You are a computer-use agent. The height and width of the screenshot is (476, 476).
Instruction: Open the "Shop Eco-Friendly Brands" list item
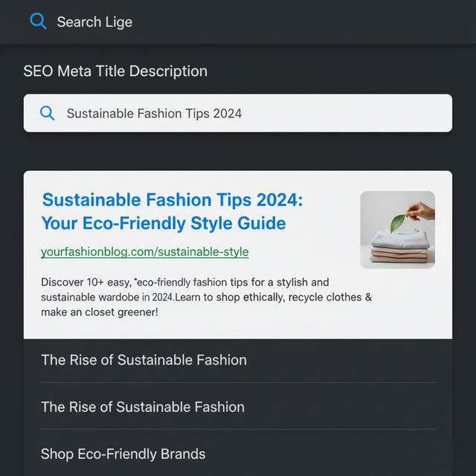point(123,454)
